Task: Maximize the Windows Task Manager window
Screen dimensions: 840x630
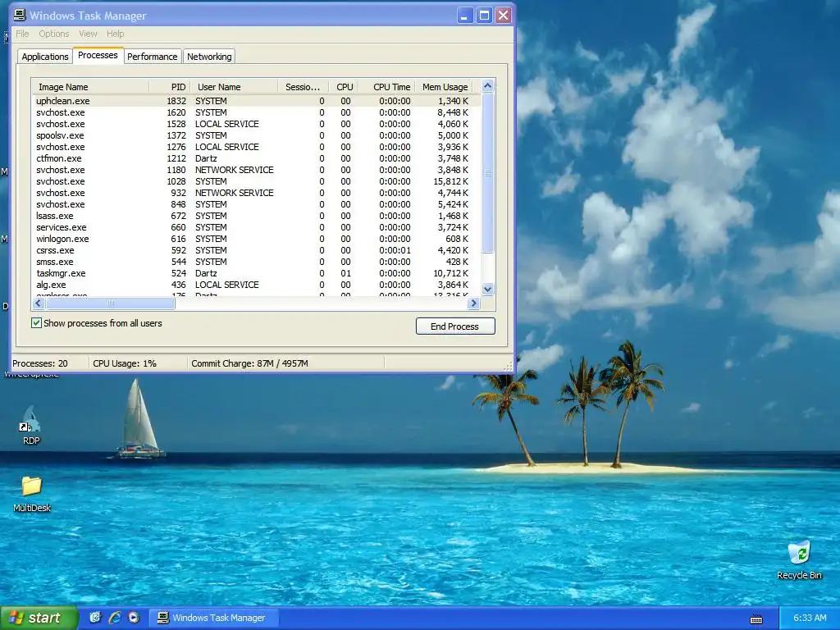Action: (x=484, y=16)
